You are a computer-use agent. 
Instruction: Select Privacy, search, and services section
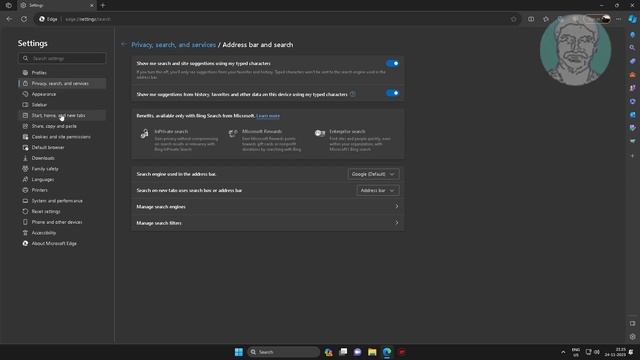click(62, 83)
